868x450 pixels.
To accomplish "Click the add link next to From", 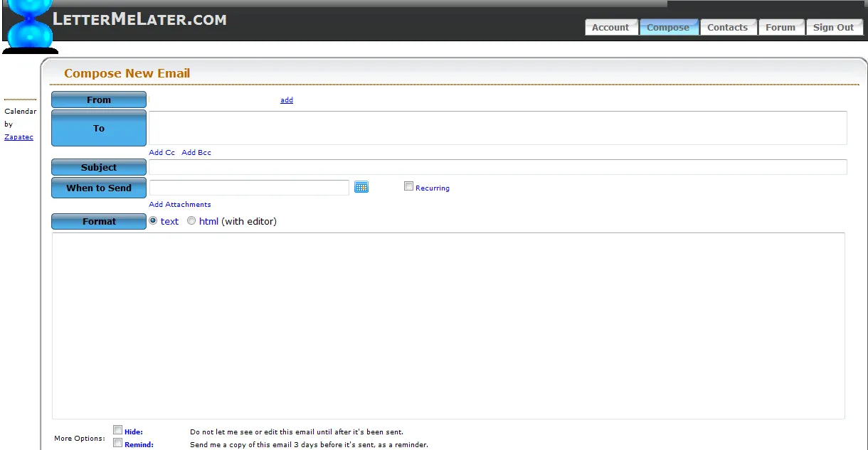I will (x=286, y=100).
